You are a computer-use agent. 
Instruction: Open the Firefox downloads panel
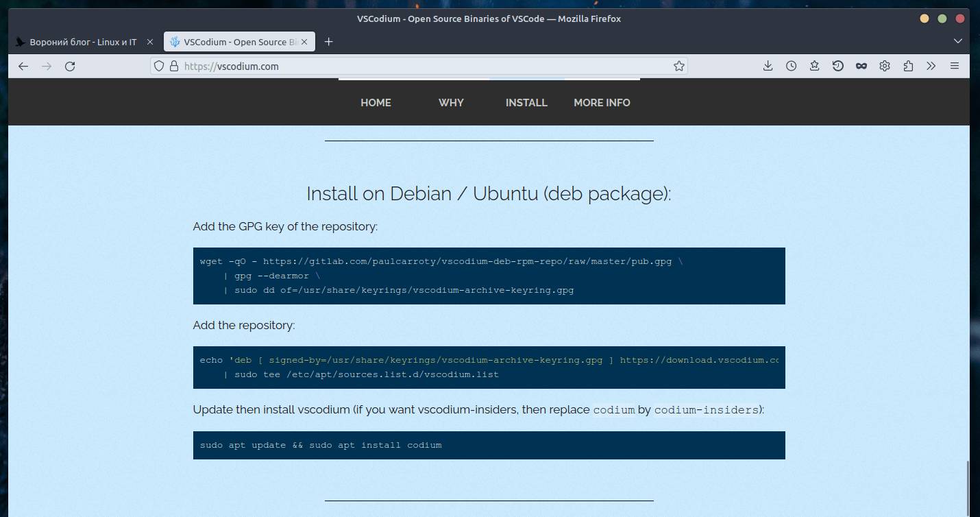768,67
